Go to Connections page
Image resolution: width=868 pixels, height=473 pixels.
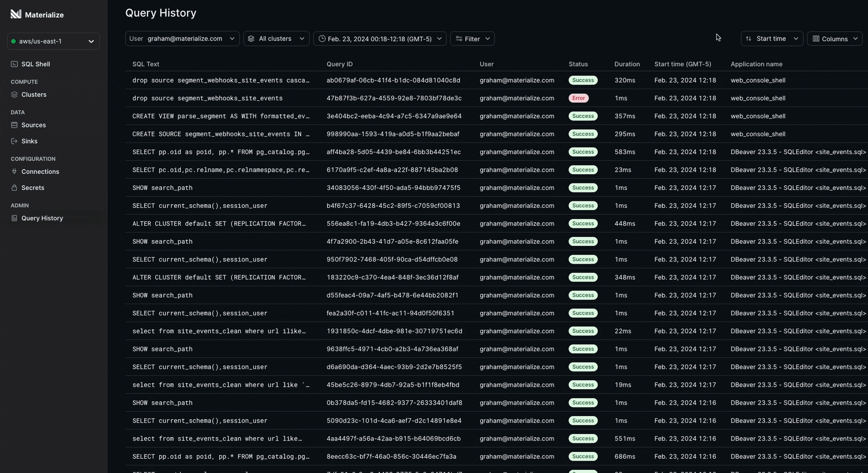point(40,172)
